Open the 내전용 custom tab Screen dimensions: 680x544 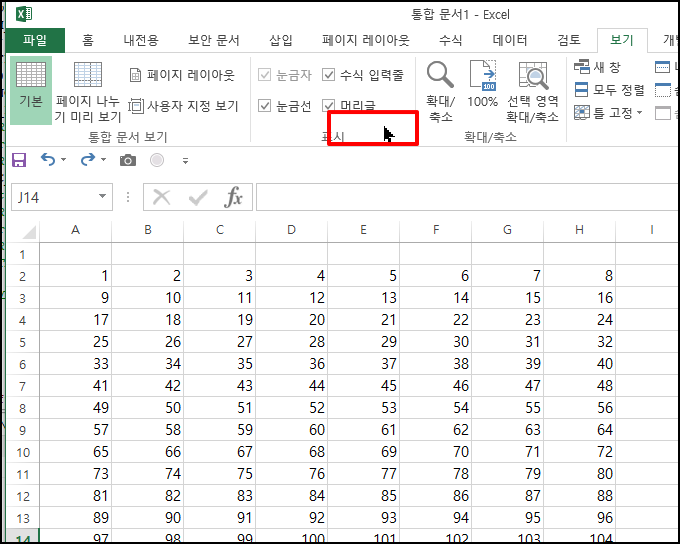[x=141, y=40]
